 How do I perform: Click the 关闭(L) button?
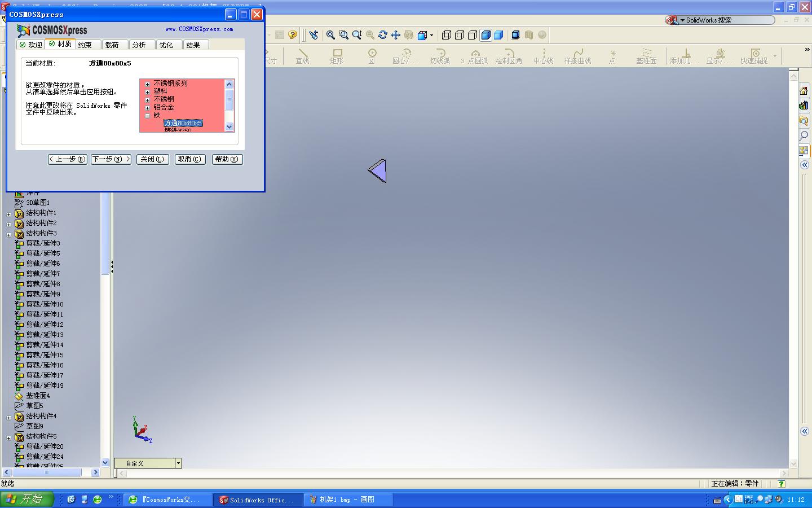(152, 159)
